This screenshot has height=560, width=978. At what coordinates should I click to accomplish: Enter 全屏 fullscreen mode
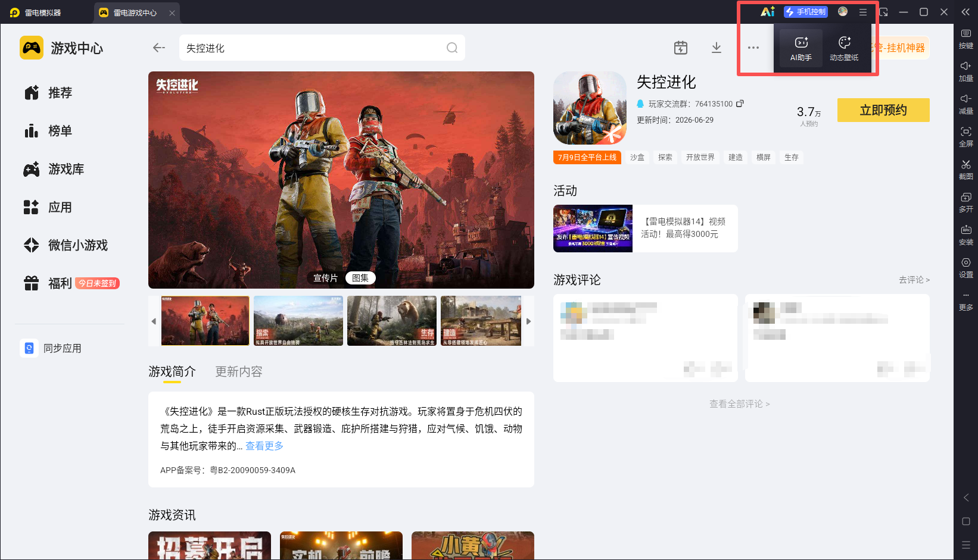point(965,137)
